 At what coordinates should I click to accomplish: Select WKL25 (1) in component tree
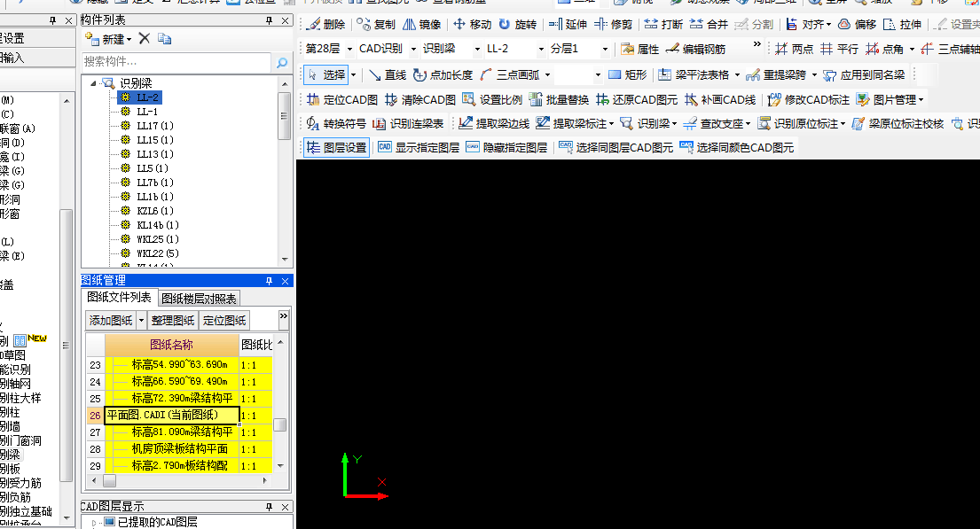pyautogui.click(x=158, y=239)
